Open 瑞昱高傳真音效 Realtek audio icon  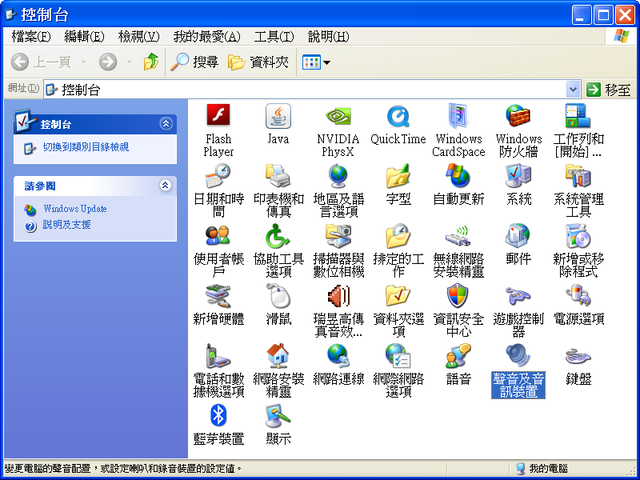click(x=338, y=296)
